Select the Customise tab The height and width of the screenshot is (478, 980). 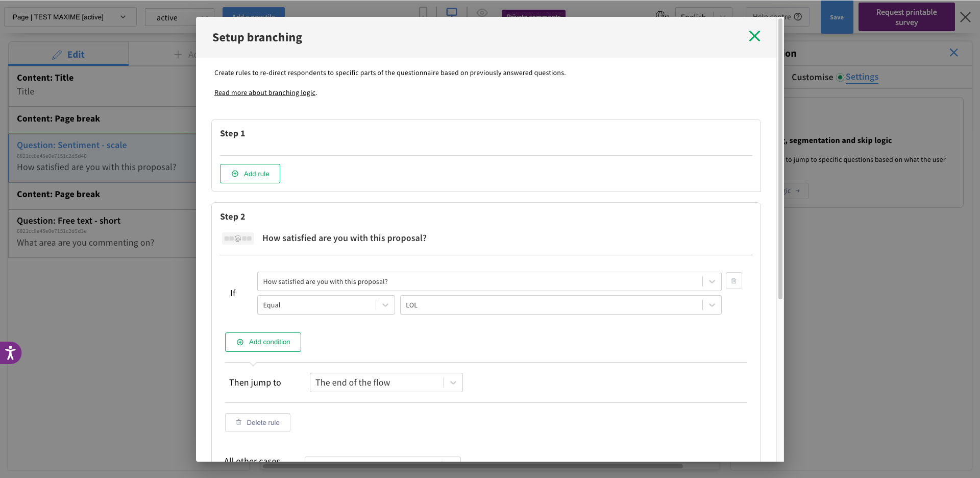[812, 77]
